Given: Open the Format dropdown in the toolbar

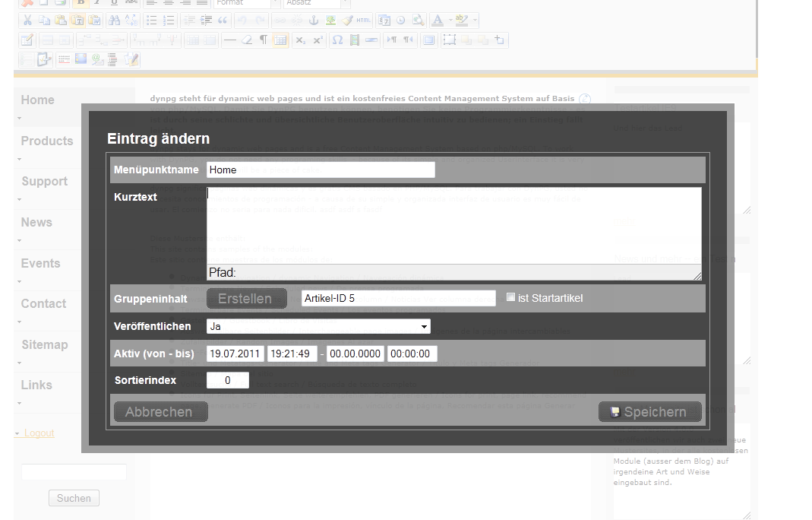Looking at the screenshot, I should click(242, 2).
